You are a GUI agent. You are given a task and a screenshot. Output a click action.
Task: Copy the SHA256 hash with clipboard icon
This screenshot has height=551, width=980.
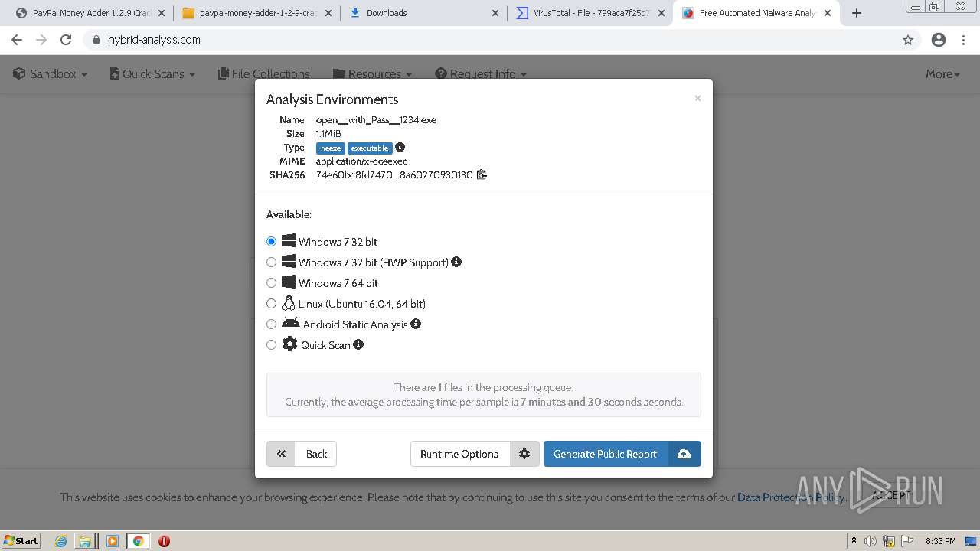click(x=482, y=174)
